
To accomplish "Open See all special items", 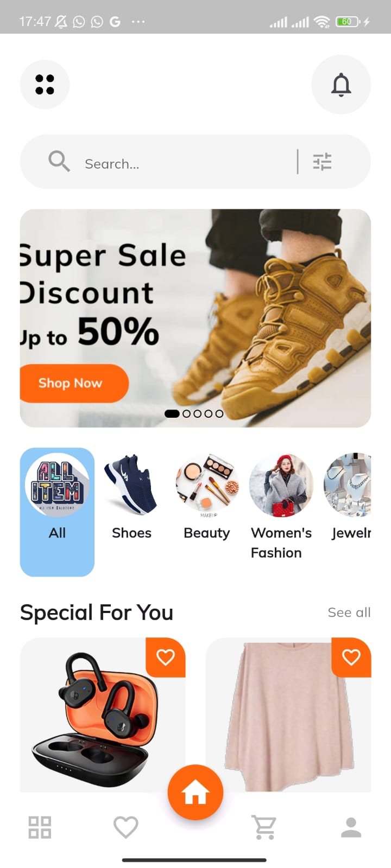I will click(349, 612).
